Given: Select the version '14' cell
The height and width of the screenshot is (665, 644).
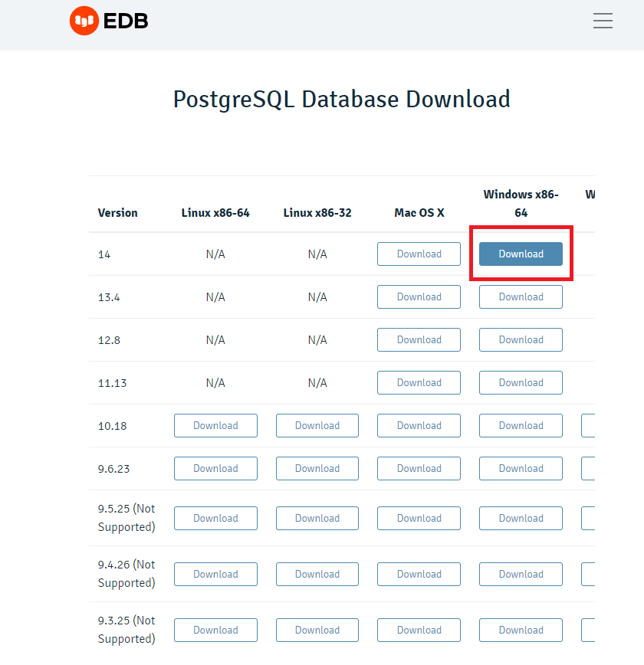Looking at the screenshot, I should pos(104,254).
